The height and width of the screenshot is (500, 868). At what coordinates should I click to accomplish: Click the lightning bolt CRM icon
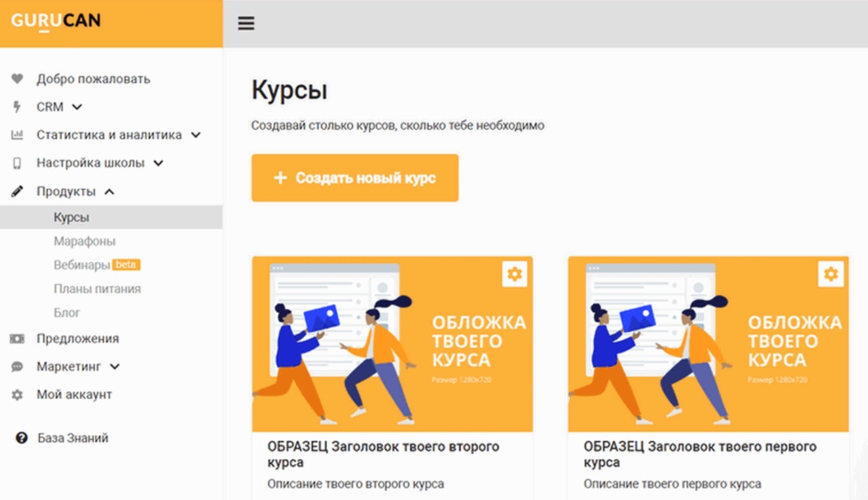[x=17, y=107]
